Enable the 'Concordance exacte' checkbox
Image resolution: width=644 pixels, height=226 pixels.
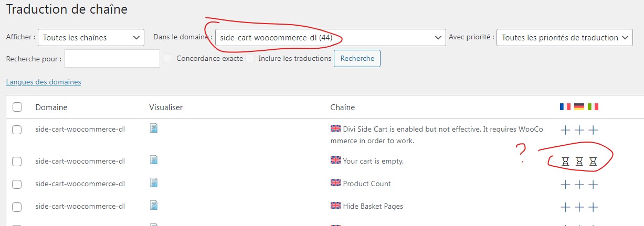pyautogui.click(x=167, y=58)
